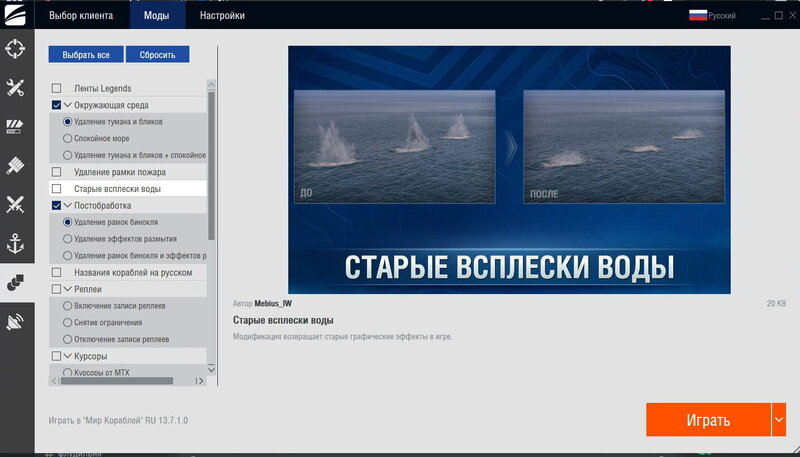800x457 pixels.
Task: Select Удаление рамок бинокля radio
Action: pos(67,222)
